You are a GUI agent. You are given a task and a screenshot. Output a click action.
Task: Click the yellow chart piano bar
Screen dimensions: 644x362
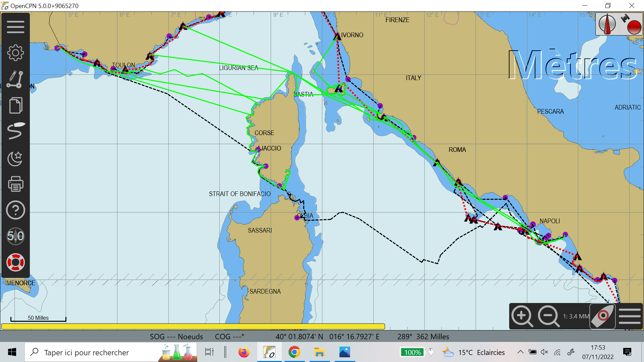coord(193,326)
